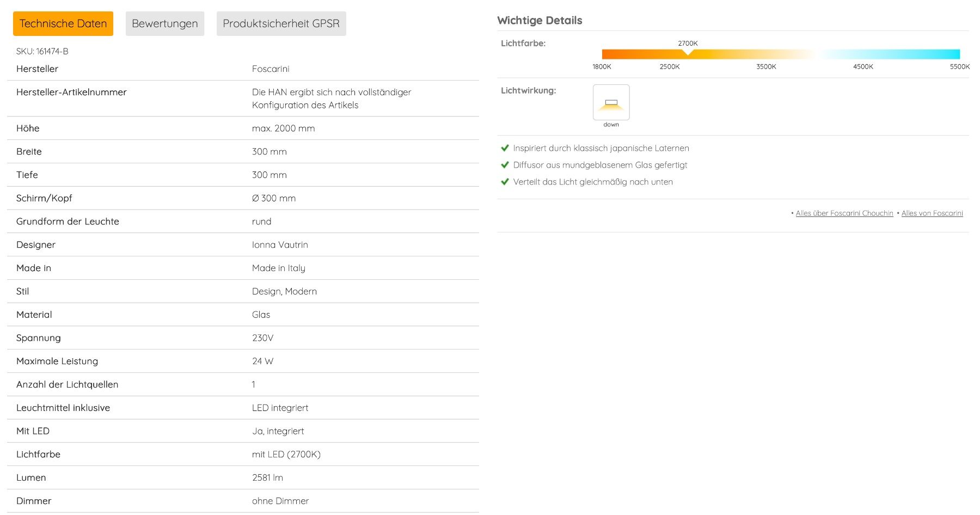Click green checkmark beside japanische Laternen text
This screenshot has height=515, width=980.
coord(505,148)
